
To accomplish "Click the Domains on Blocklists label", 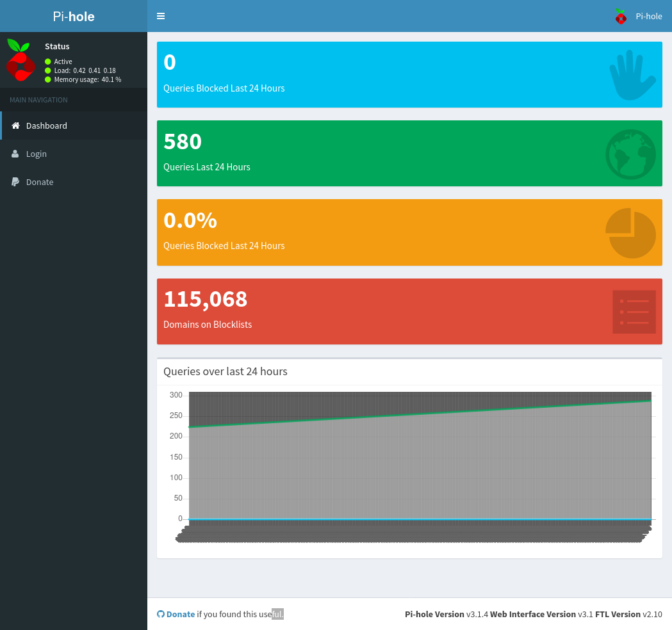I will point(208,325).
